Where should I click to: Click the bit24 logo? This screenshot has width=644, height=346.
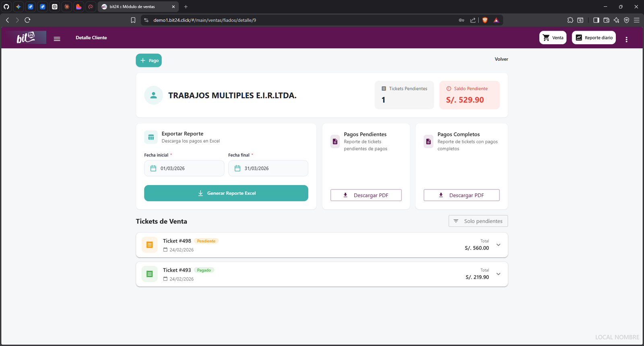coord(26,38)
